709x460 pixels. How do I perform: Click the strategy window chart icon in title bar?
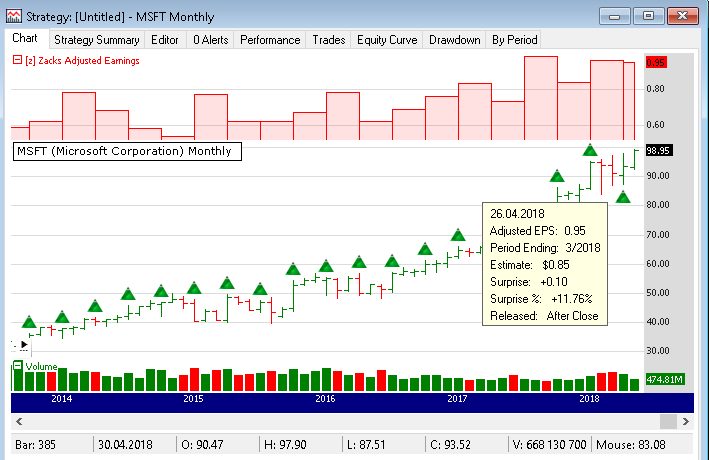click(14, 16)
